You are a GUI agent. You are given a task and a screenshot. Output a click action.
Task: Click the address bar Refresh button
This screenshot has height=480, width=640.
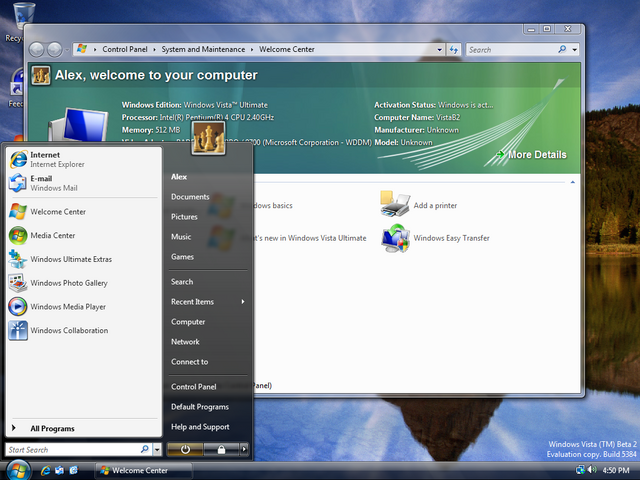tap(454, 50)
